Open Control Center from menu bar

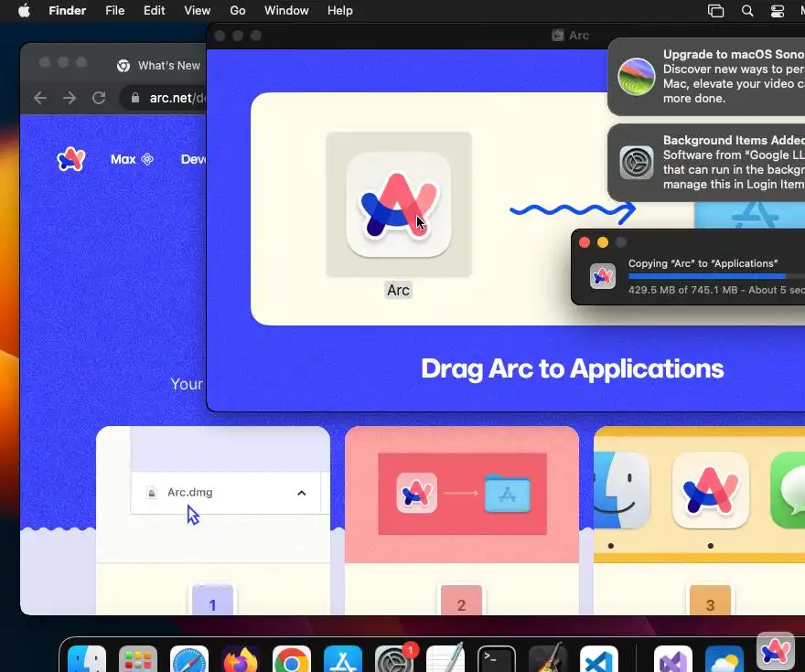coord(778,11)
